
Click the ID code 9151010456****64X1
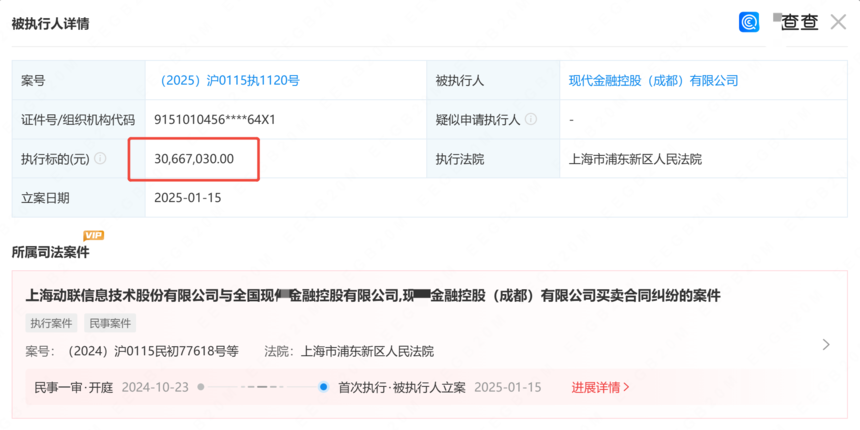coord(215,120)
